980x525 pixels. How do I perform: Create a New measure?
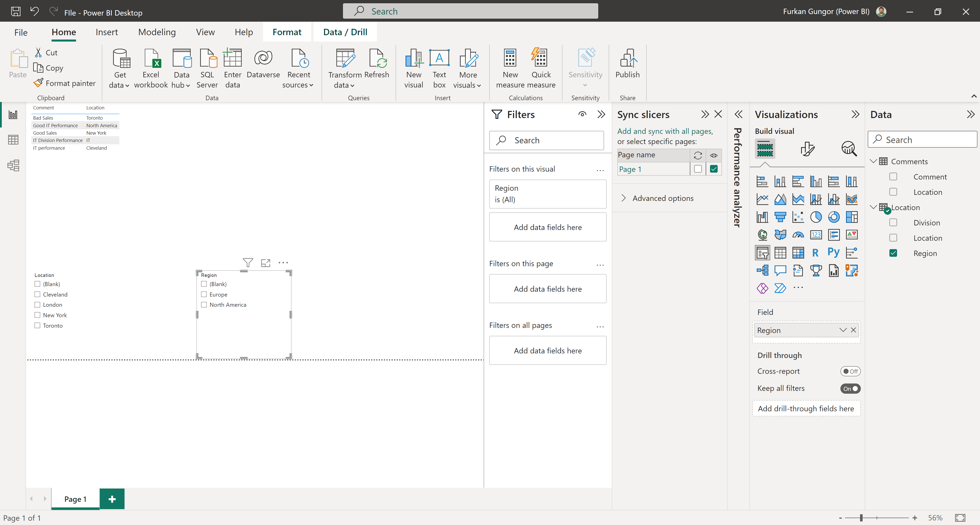510,68
